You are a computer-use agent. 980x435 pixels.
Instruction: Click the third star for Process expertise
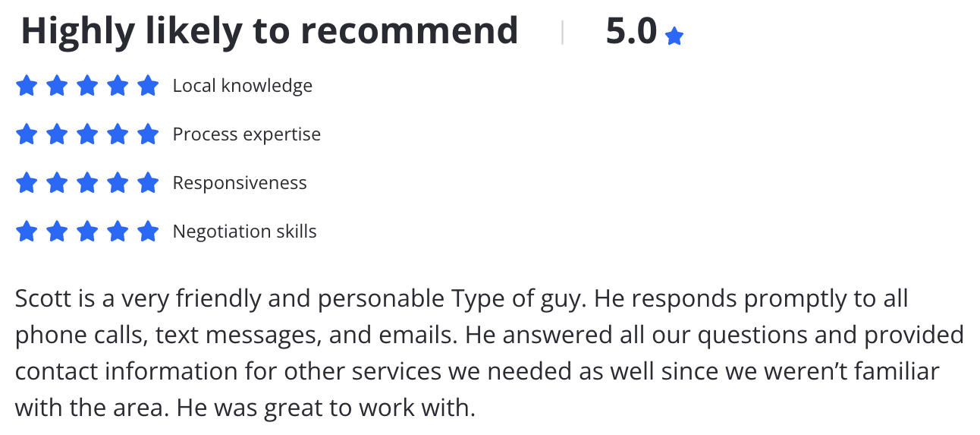87,134
